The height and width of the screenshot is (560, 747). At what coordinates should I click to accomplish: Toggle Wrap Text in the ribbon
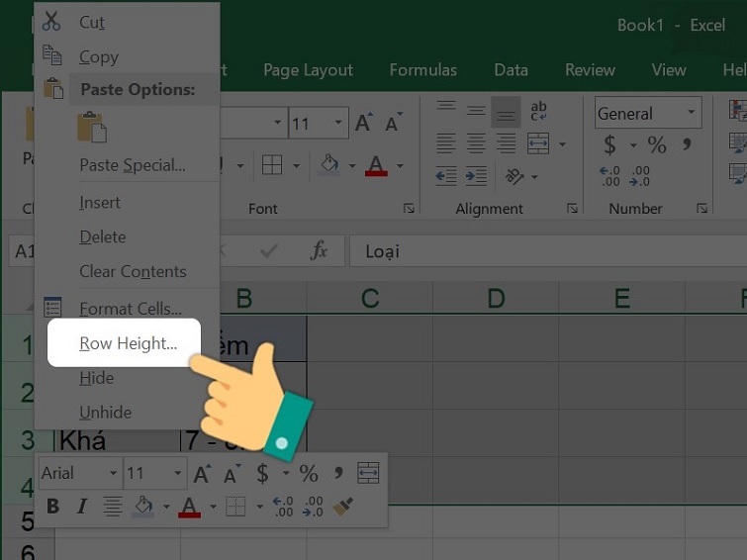(538, 111)
